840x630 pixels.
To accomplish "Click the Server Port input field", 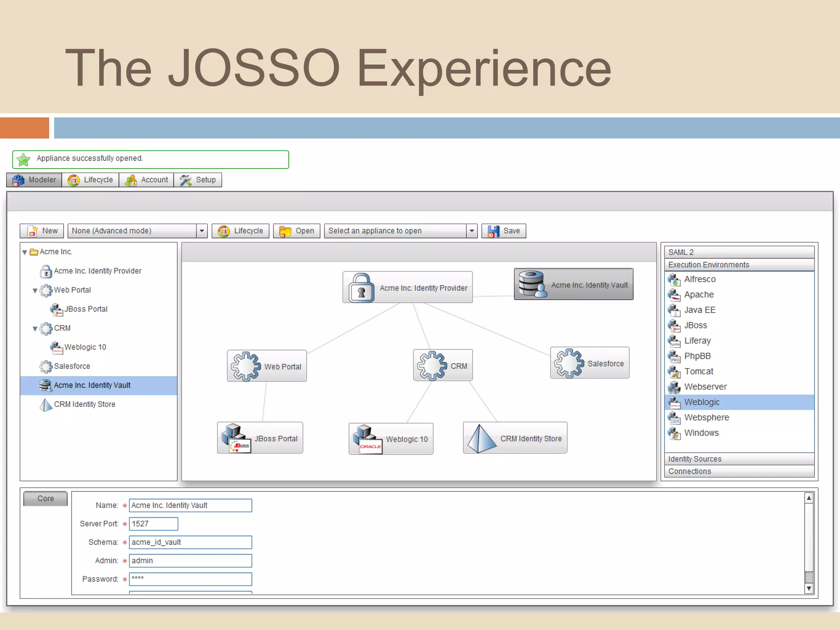I will point(153,524).
